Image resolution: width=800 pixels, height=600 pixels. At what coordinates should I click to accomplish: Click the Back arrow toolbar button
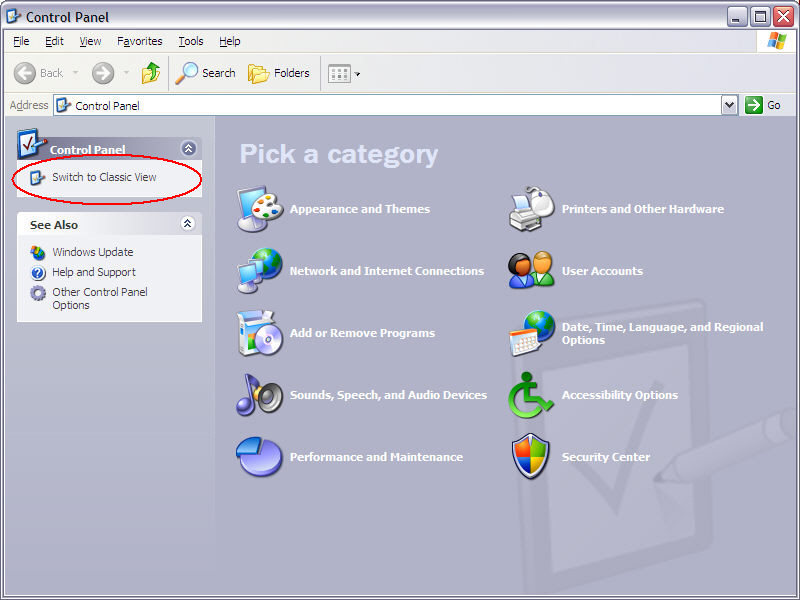point(38,73)
